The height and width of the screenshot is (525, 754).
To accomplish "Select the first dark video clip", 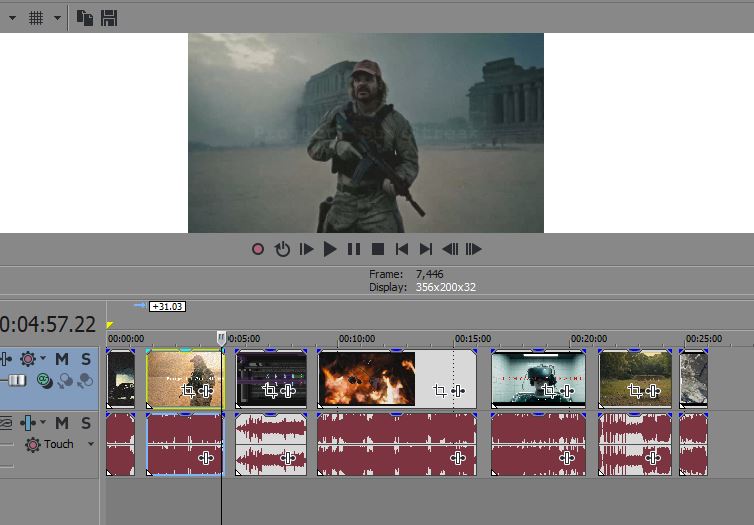I will (120, 379).
